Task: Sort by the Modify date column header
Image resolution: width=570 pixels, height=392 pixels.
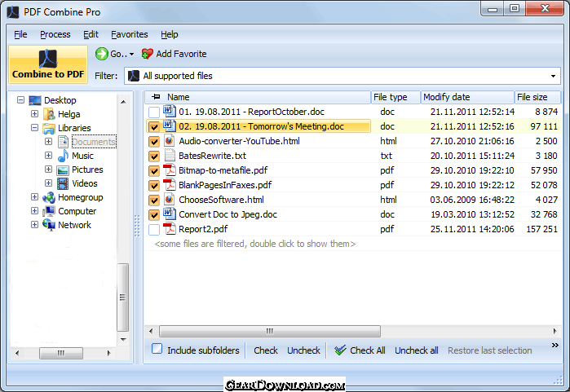Action: pos(467,97)
